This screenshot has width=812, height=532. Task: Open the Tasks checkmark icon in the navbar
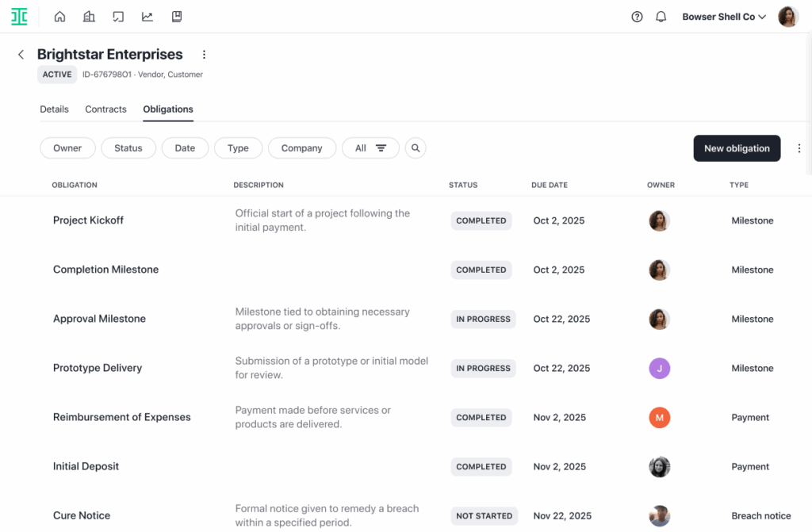point(118,16)
